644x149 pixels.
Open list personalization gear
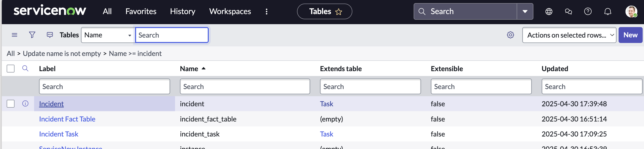pos(510,35)
